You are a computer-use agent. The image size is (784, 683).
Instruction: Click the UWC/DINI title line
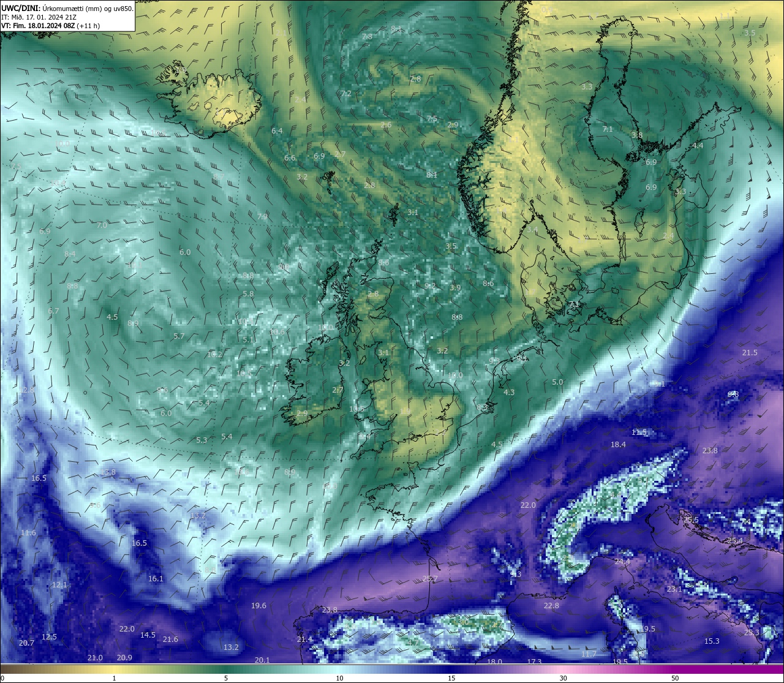(67, 9)
